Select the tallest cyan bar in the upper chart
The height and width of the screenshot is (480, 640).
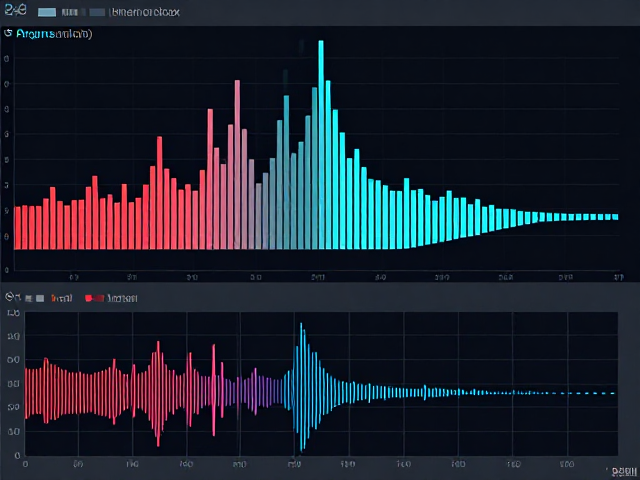(321, 144)
